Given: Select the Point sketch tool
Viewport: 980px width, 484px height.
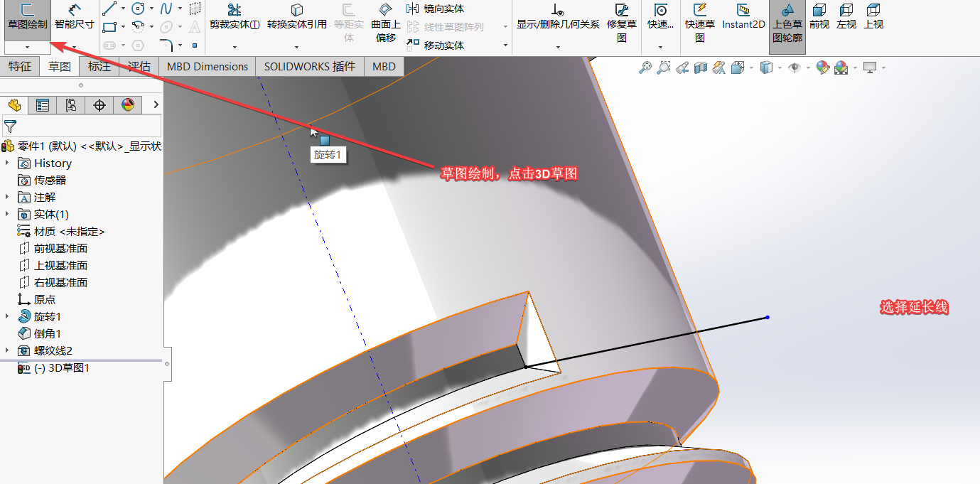Looking at the screenshot, I should pyautogui.click(x=195, y=45).
